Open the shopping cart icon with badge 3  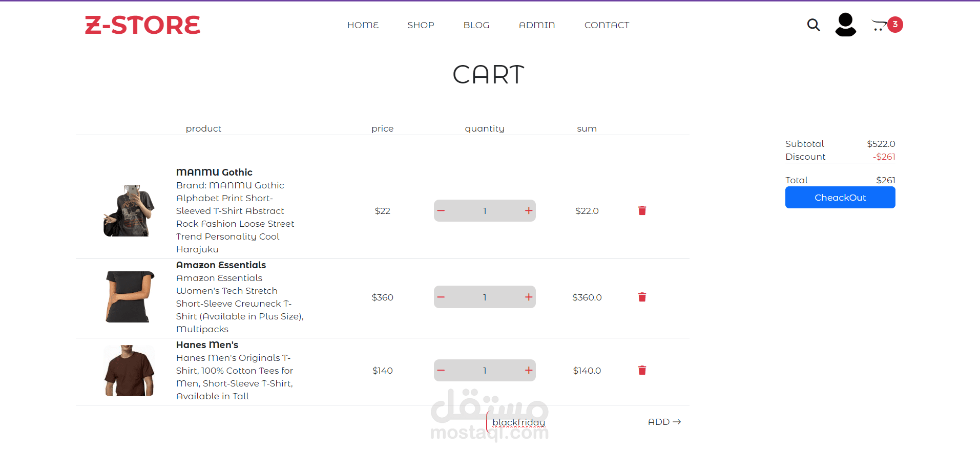click(887, 25)
